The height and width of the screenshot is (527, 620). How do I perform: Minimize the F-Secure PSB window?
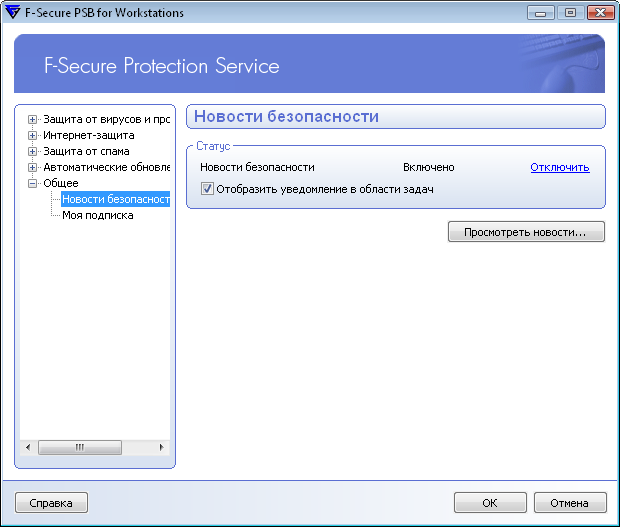pos(540,13)
